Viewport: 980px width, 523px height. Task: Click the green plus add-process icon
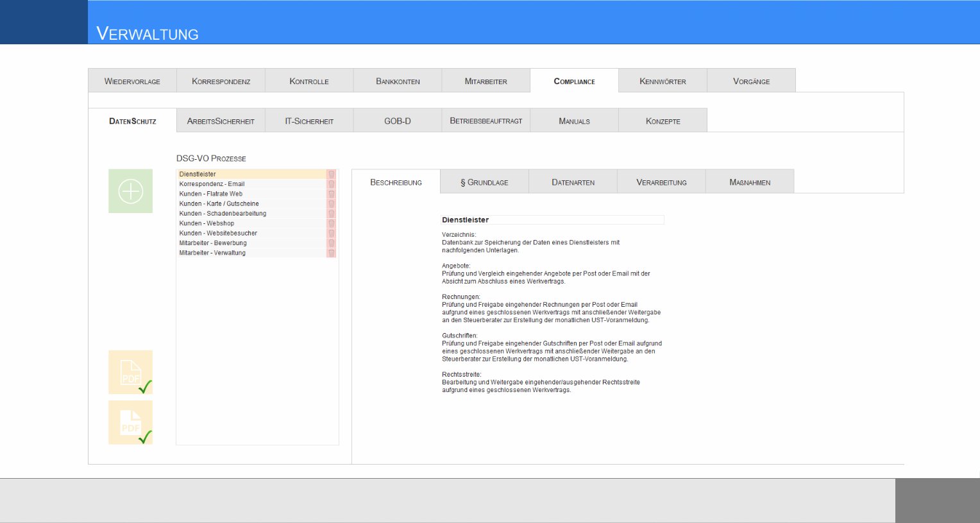coord(130,191)
